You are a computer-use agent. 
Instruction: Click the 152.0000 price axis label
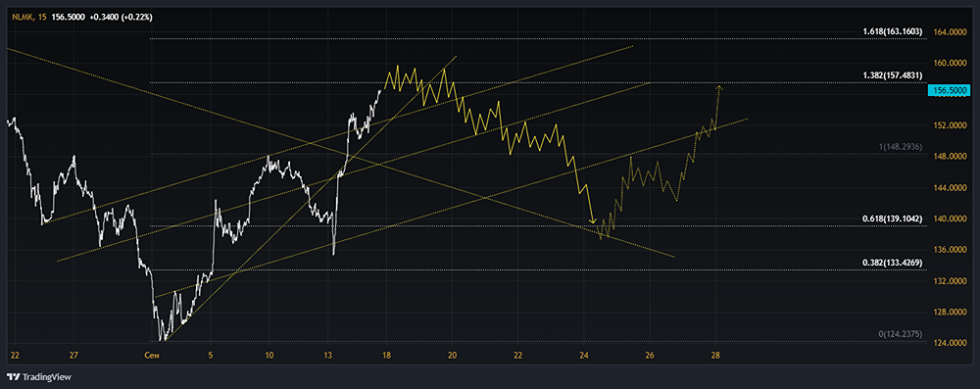tap(950, 125)
